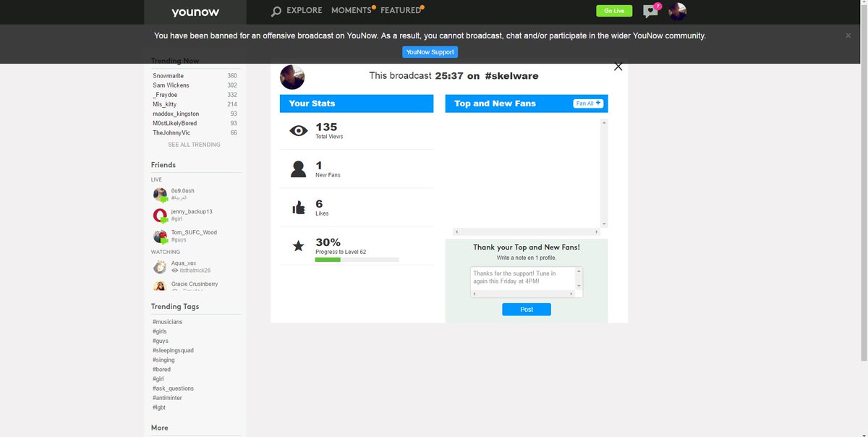Open the #ask_questions trending tag
The height and width of the screenshot is (437, 868).
click(173, 389)
